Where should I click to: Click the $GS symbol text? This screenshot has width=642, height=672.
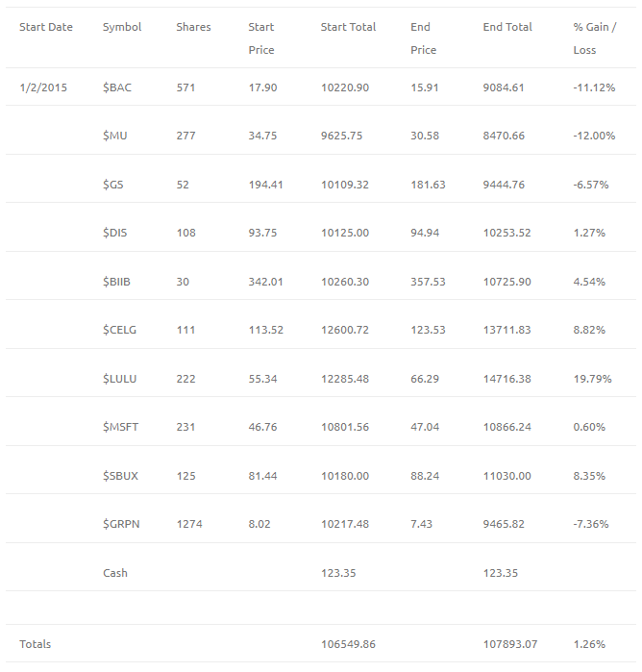(x=112, y=185)
